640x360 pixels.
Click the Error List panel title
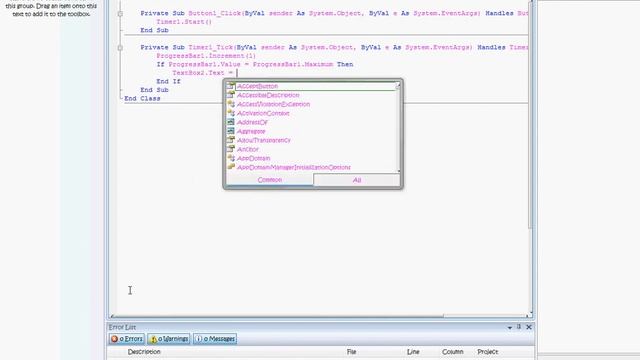click(122, 327)
